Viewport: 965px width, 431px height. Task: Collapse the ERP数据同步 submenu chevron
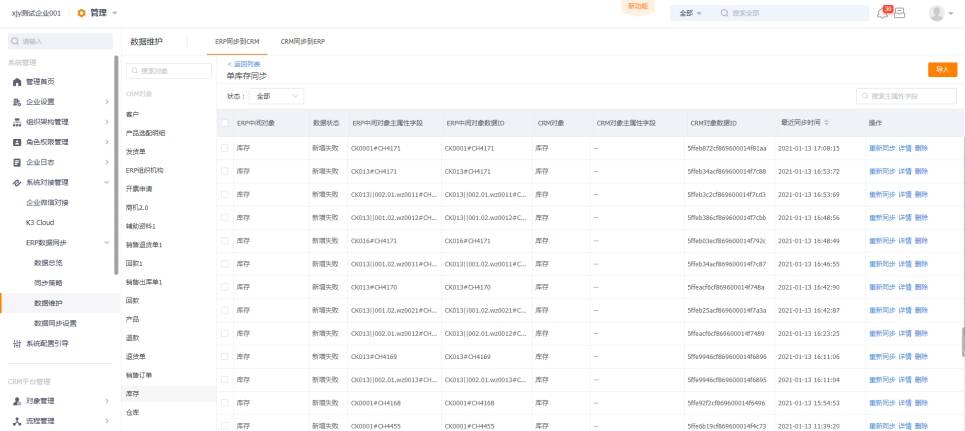tap(106, 243)
